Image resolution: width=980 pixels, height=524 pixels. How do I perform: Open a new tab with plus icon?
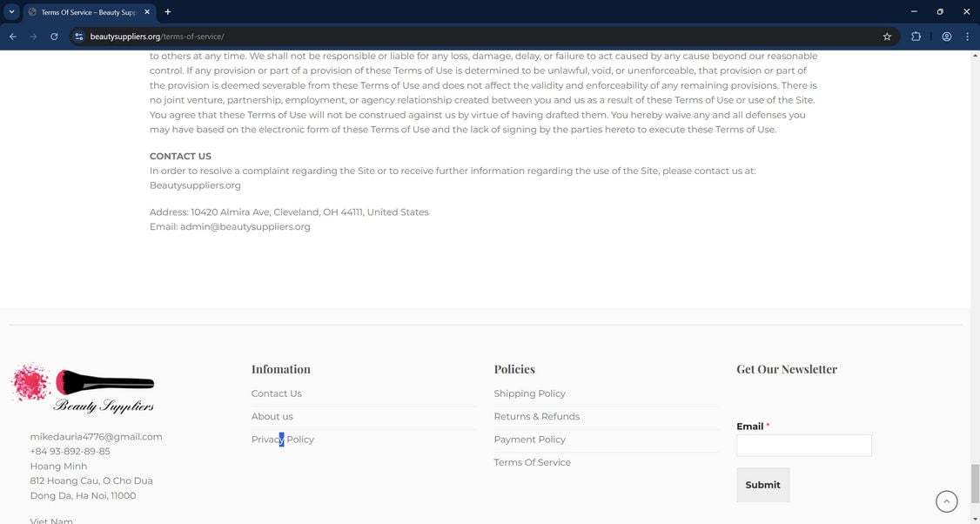168,12
